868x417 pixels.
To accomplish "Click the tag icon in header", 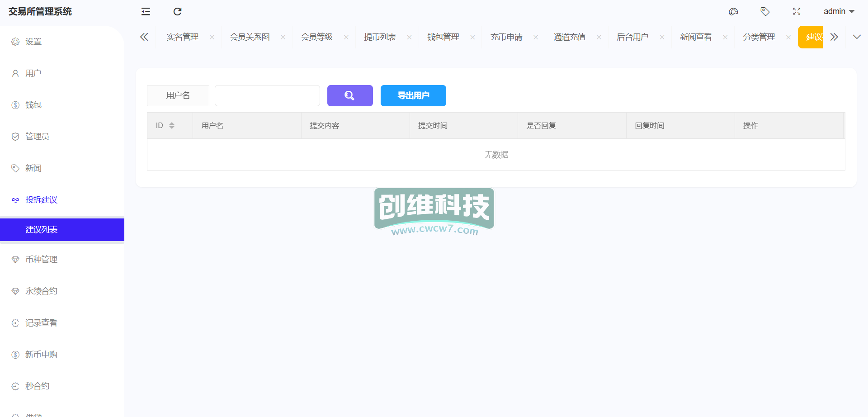I will 765,12.
